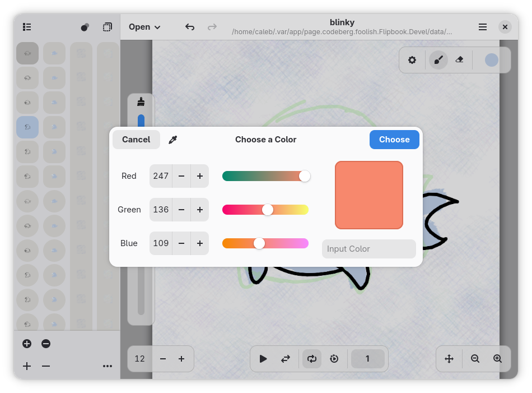Screen dimensions: 532x393
Task: Zoom in on the canvas
Action: tap(497, 359)
